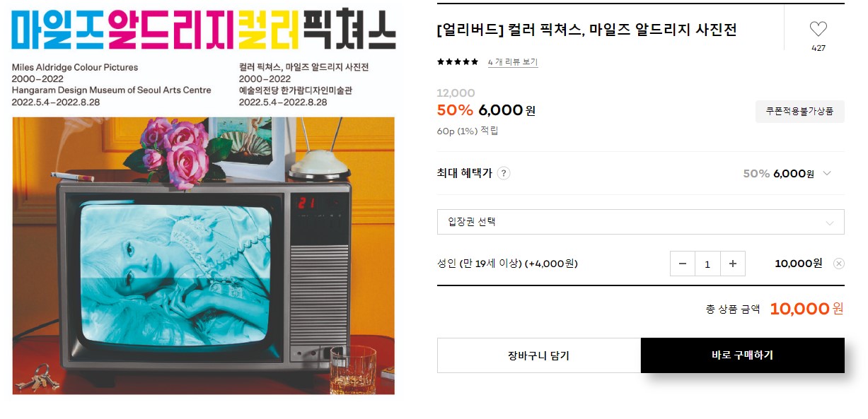Remove the 성인 ticket with the X icon
This screenshot has height=419, width=868.
pyautogui.click(x=838, y=264)
